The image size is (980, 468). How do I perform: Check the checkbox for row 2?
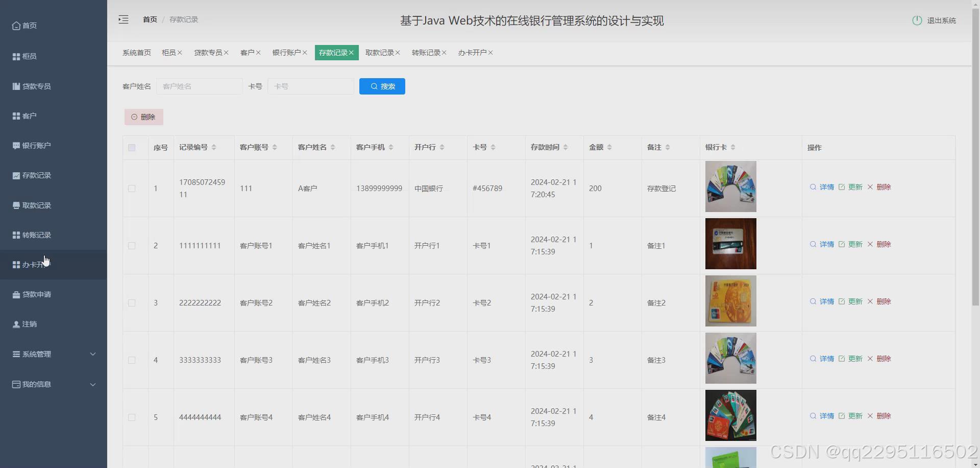coord(131,246)
